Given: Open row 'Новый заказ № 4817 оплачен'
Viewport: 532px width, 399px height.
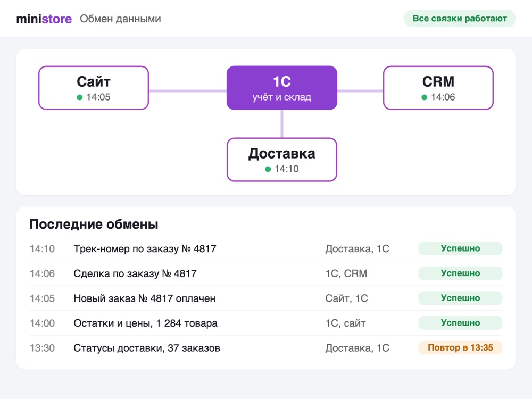Looking at the screenshot, I should [x=266, y=298].
